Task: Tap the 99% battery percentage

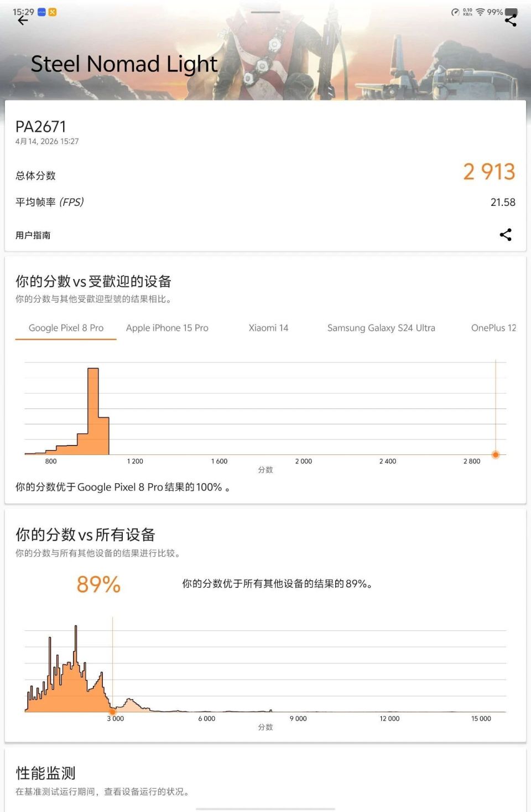Action: (x=494, y=12)
